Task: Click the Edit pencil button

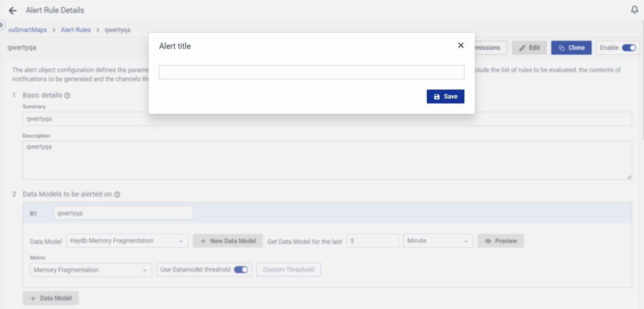Action: tap(529, 48)
